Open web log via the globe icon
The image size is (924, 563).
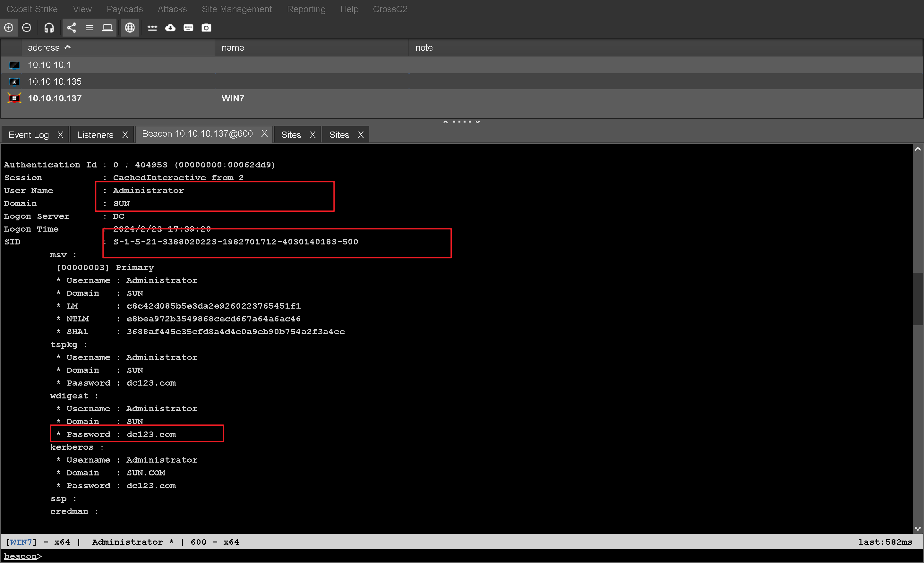(130, 28)
